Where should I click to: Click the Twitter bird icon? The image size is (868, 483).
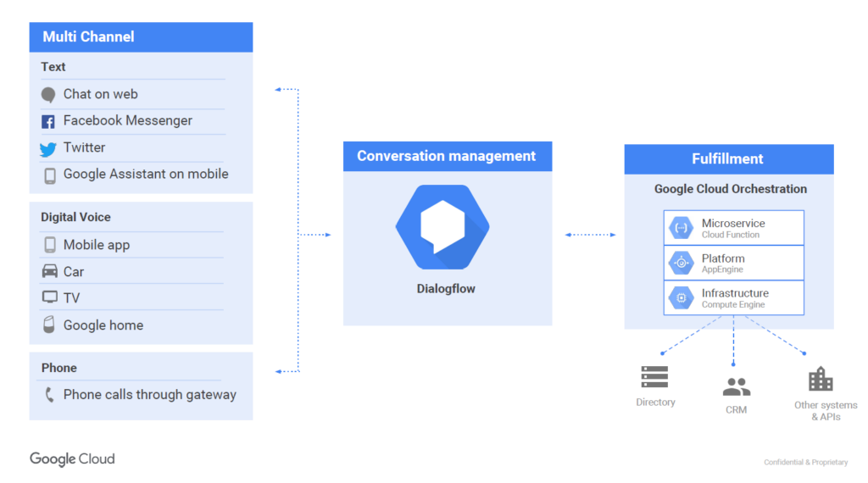coord(48,149)
